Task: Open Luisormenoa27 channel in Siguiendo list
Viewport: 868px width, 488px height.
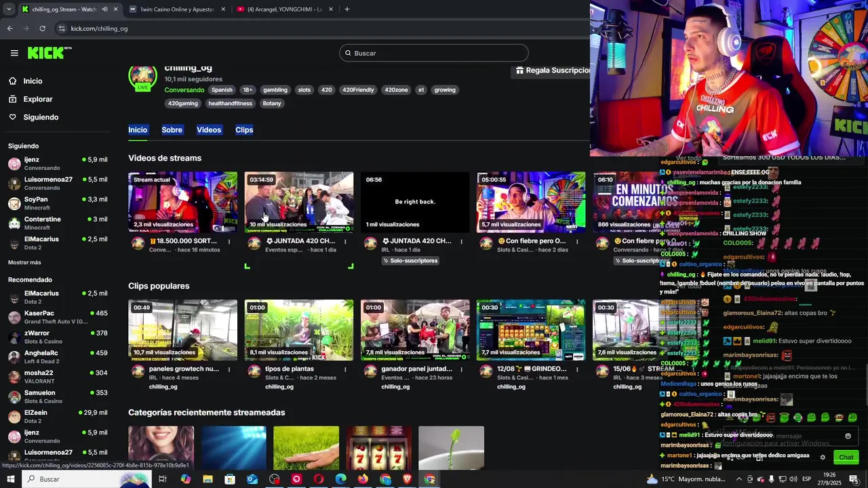Action: point(58,183)
